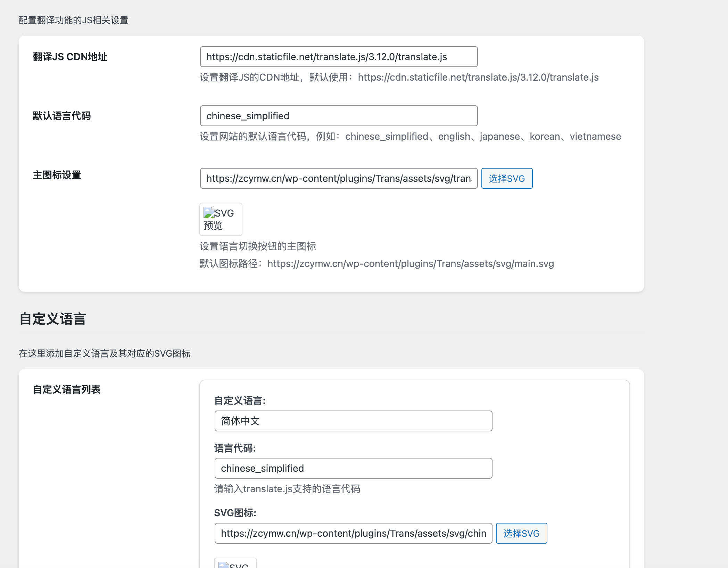Select the translate JS CDN address input

(x=338, y=56)
